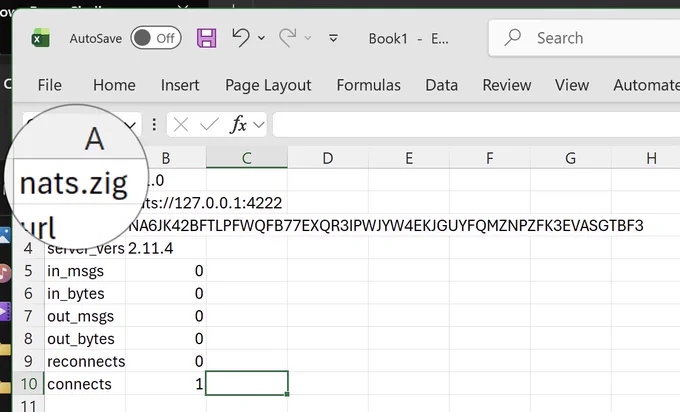Select column D header
Screen dimensions: 680x412
(327, 158)
